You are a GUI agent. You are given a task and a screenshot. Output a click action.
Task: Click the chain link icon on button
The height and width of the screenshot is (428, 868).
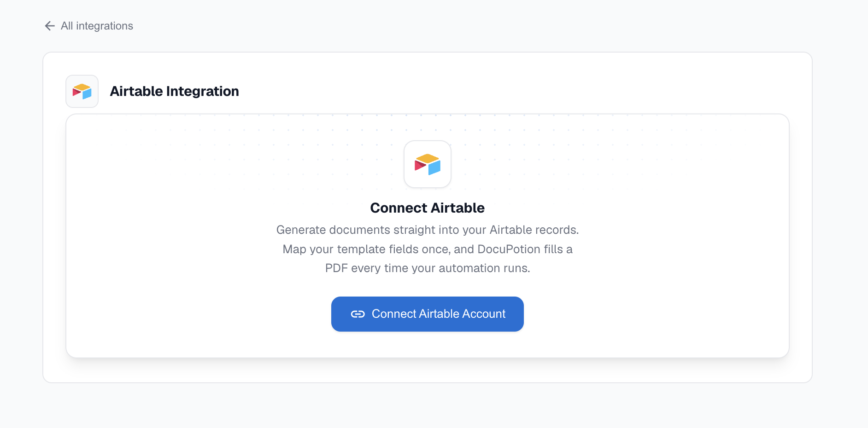(358, 314)
